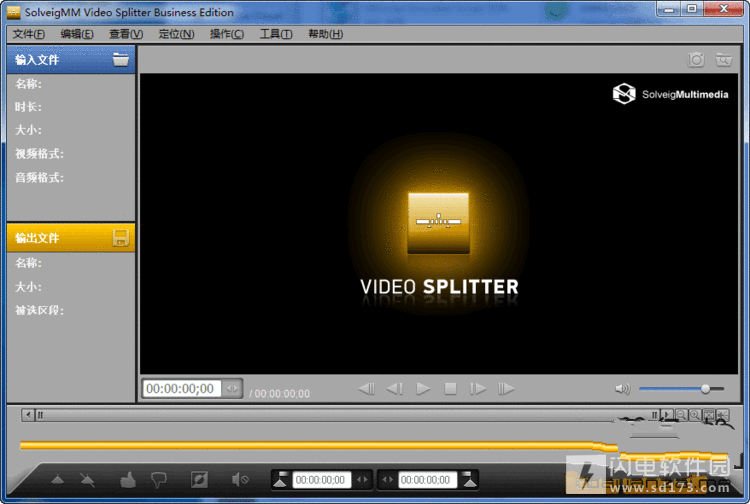The width and height of the screenshot is (750, 504).
Task: Remove the marker with the crossed triangle icon
Action: tap(87, 480)
